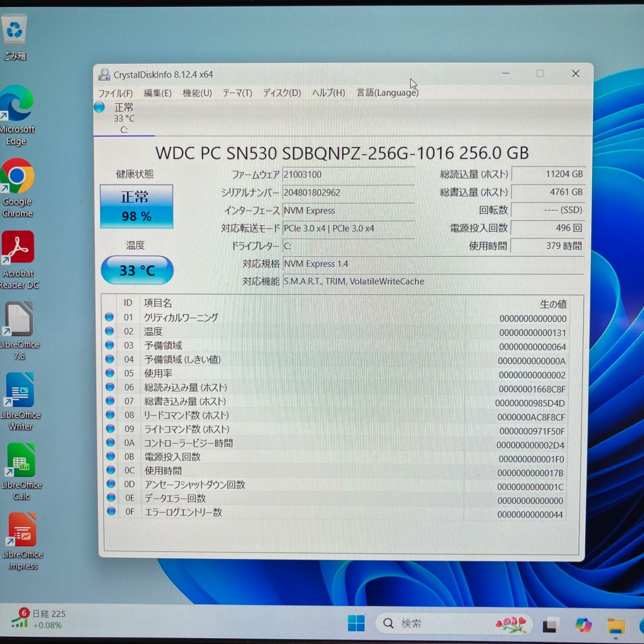Click the 対応規格 field NVM Express 1.4

(433, 264)
